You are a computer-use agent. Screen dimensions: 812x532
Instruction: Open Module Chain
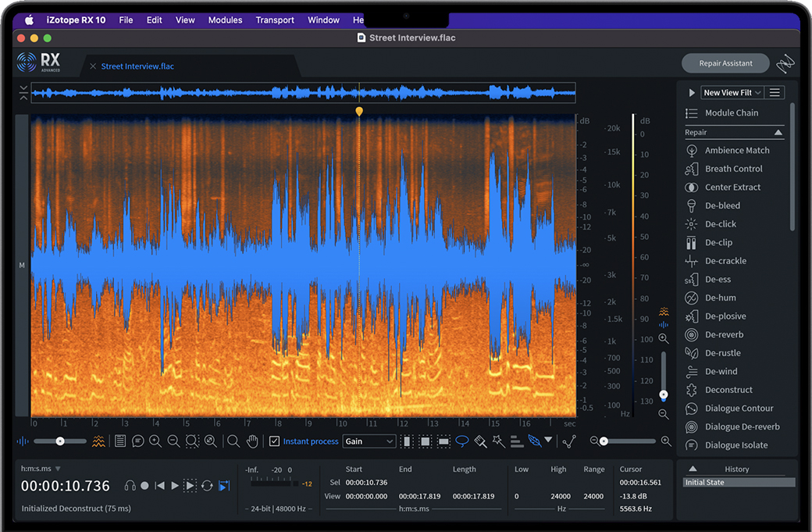click(731, 112)
